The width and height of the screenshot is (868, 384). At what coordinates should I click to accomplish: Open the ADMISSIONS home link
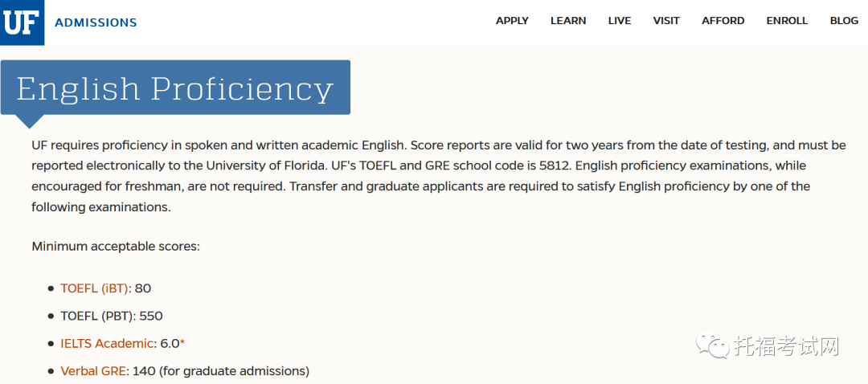coord(96,22)
